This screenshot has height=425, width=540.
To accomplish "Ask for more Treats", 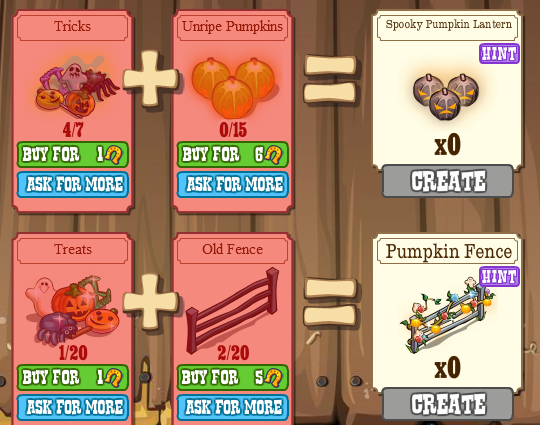I will point(73,407).
